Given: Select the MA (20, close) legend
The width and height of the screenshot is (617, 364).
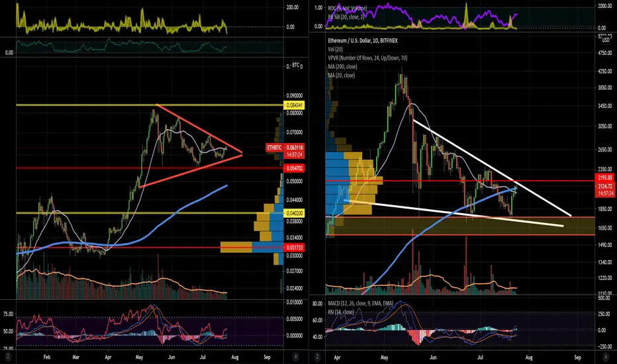Looking at the screenshot, I should (x=341, y=75).
